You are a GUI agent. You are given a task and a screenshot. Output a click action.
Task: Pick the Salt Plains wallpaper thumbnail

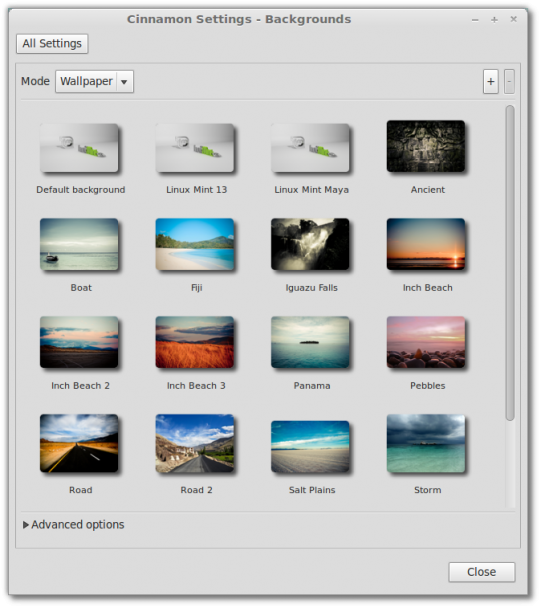pyautogui.click(x=310, y=447)
